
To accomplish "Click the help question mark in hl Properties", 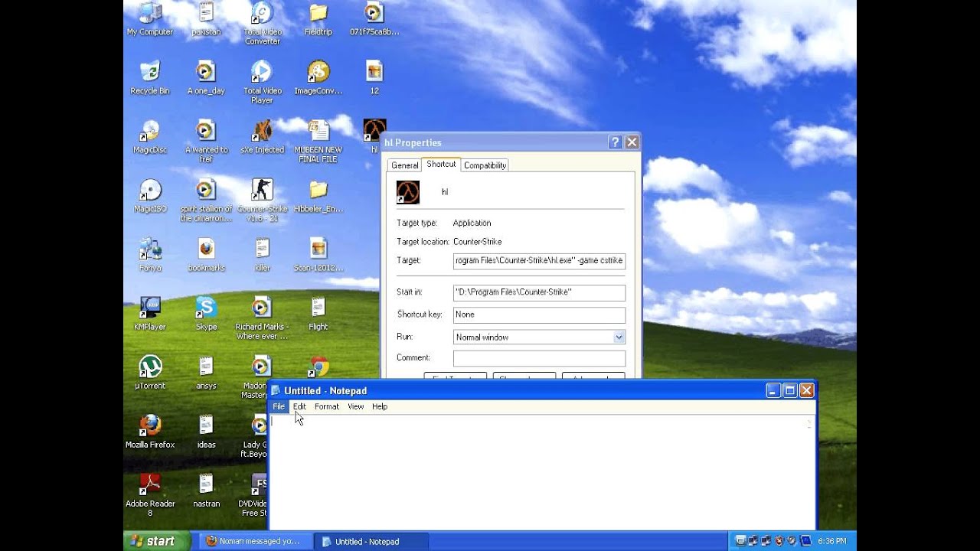I will tap(615, 142).
